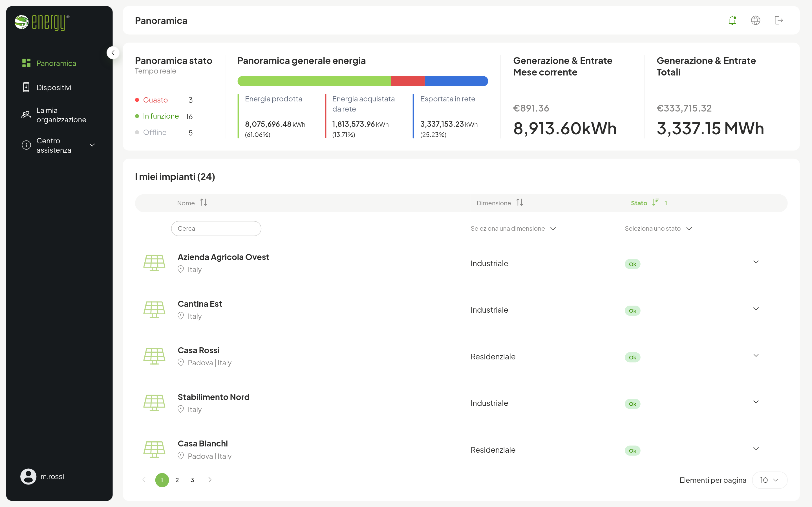Open the notifications bell icon
Viewport: 812px width, 507px height.
pos(732,21)
